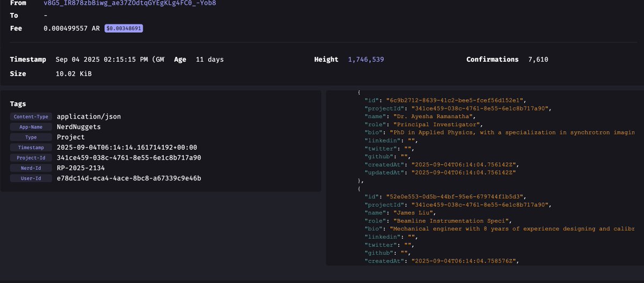Click block height 1,746,539 link
This screenshot has height=283, width=644.
pos(366,60)
